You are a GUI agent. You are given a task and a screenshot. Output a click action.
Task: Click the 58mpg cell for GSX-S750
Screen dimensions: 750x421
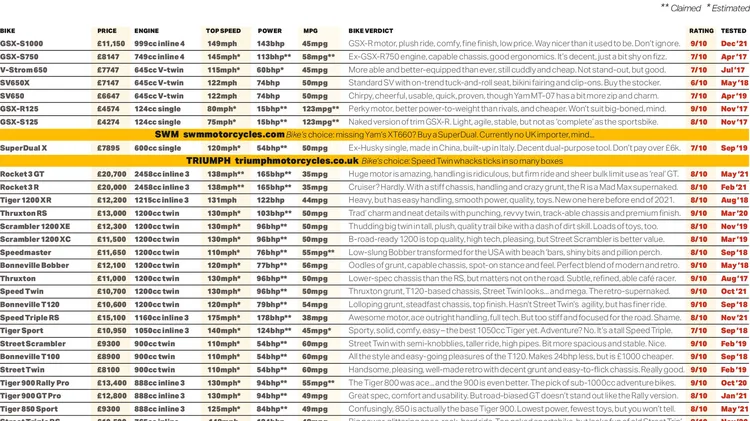coord(319,56)
